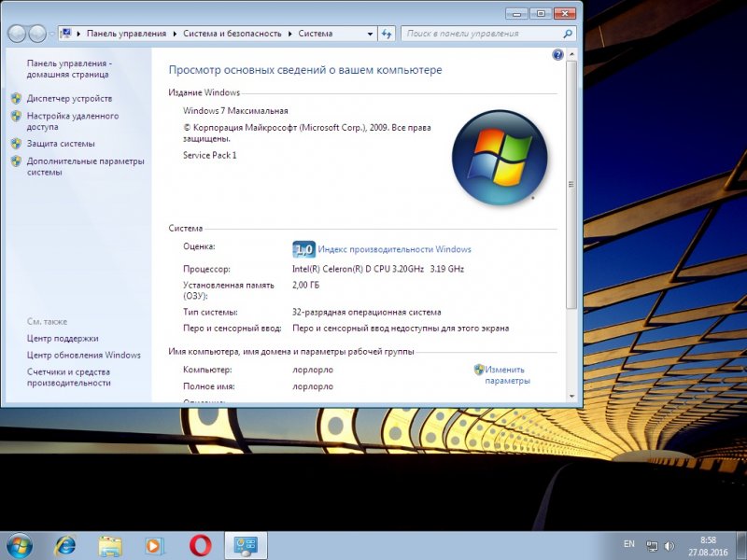
Task: Click the Windows Start orb
Action: [x=20, y=544]
